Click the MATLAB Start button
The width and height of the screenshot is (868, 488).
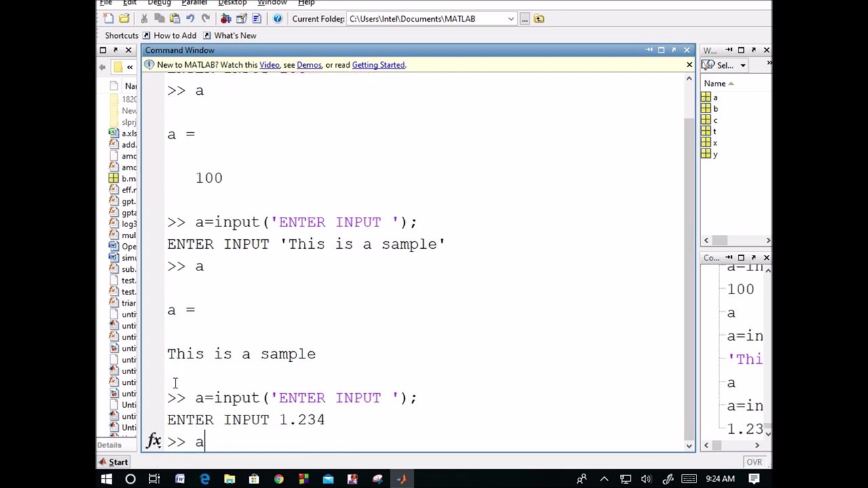(x=113, y=462)
